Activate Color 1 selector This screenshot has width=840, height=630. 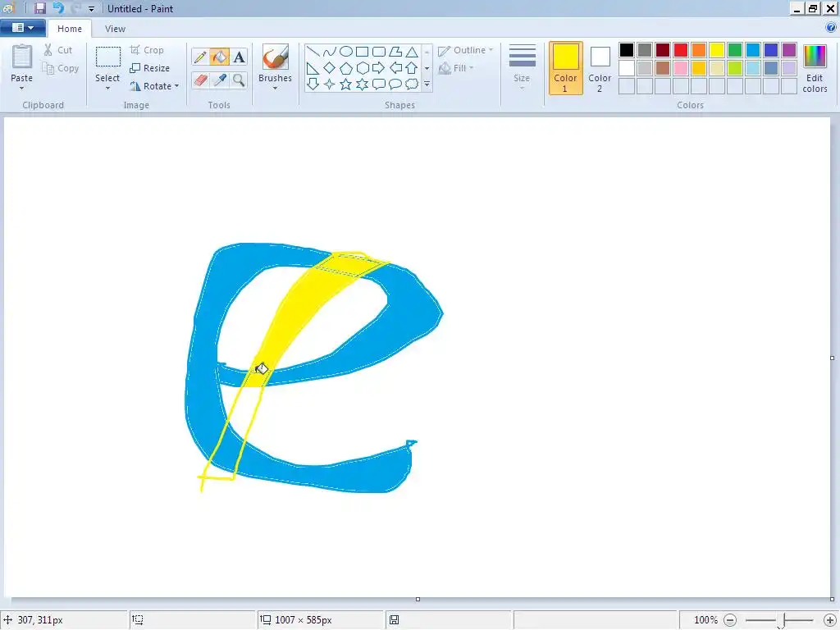(566, 68)
